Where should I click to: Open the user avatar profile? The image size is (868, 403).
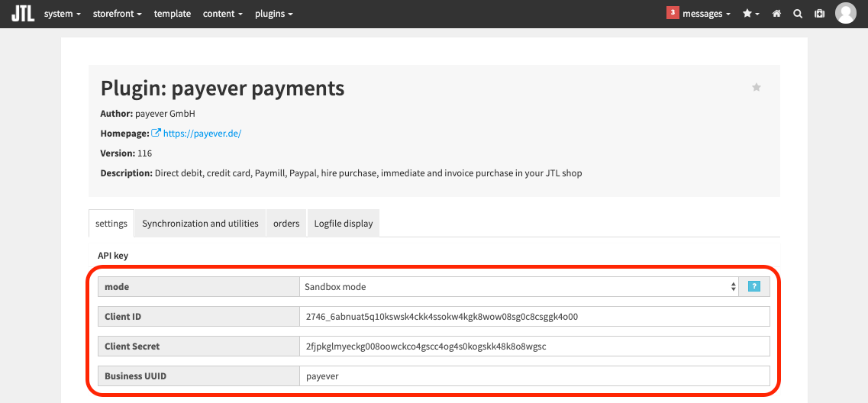pyautogui.click(x=845, y=13)
